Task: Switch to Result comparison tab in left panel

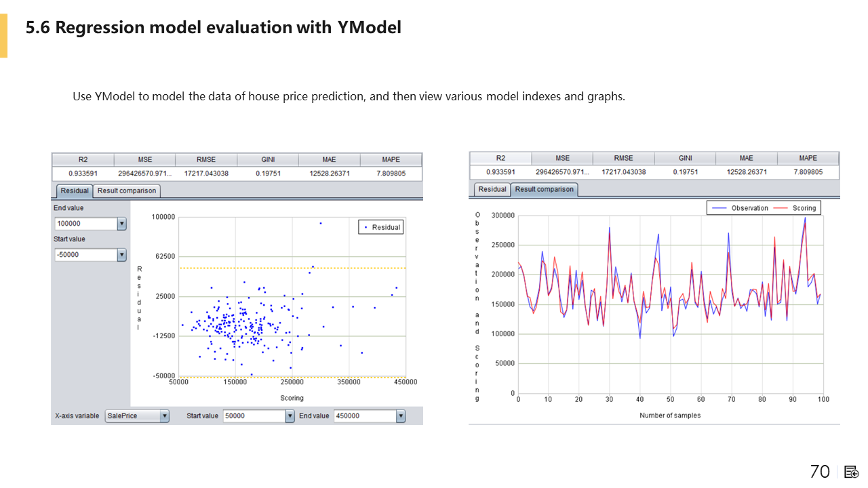Action: point(127,191)
